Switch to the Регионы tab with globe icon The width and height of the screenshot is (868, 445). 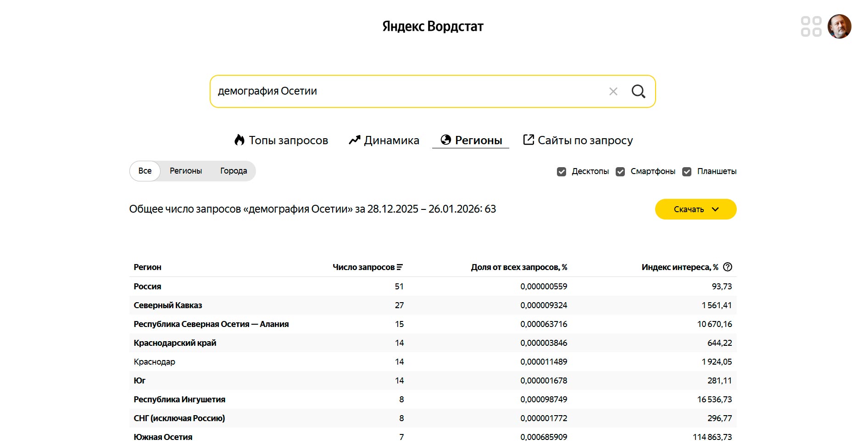(471, 140)
